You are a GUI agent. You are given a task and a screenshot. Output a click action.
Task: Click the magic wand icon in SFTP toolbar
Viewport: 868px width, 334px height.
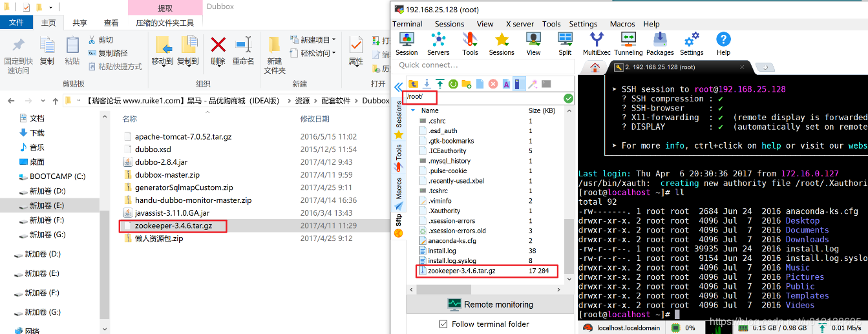point(533,84)
